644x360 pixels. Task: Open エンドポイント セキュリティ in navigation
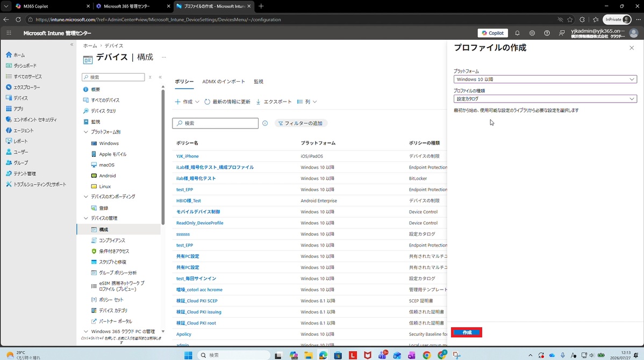[31, 119]
